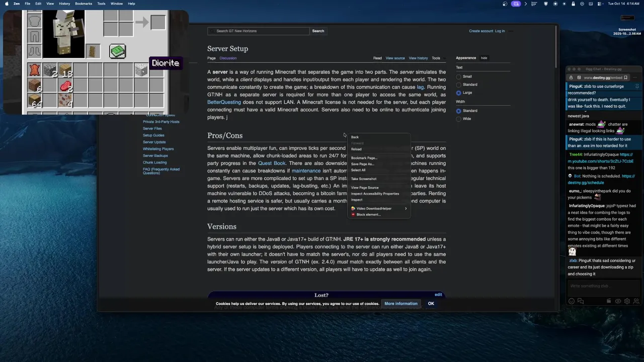Open the Whitelisting Players sidebar link
The image size is (644, 362).
[x=158, y=149]
